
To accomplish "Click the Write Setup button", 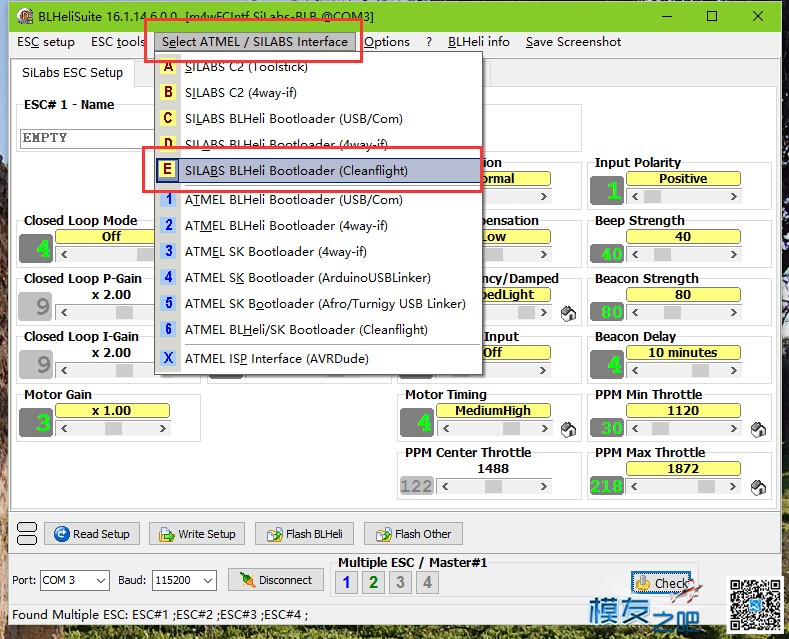I will (x=197, y=534).
